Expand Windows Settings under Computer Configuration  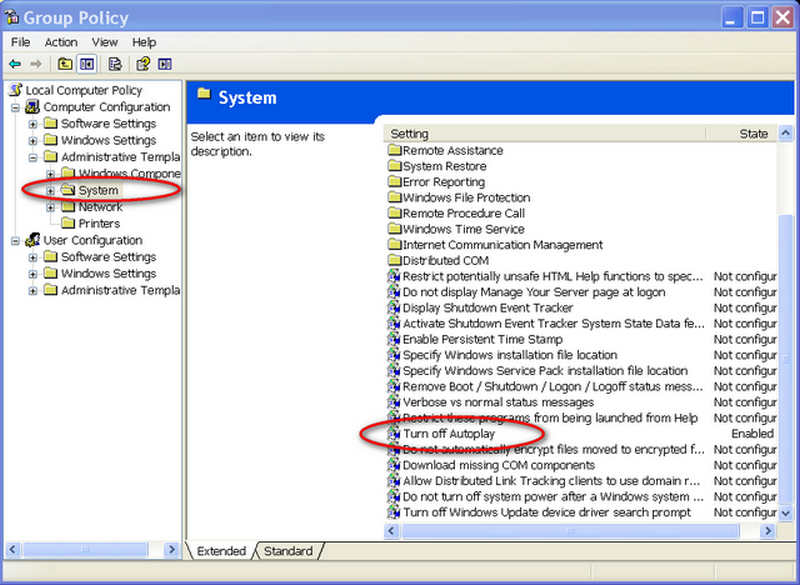pyautogui.click(x=33, y=141)
